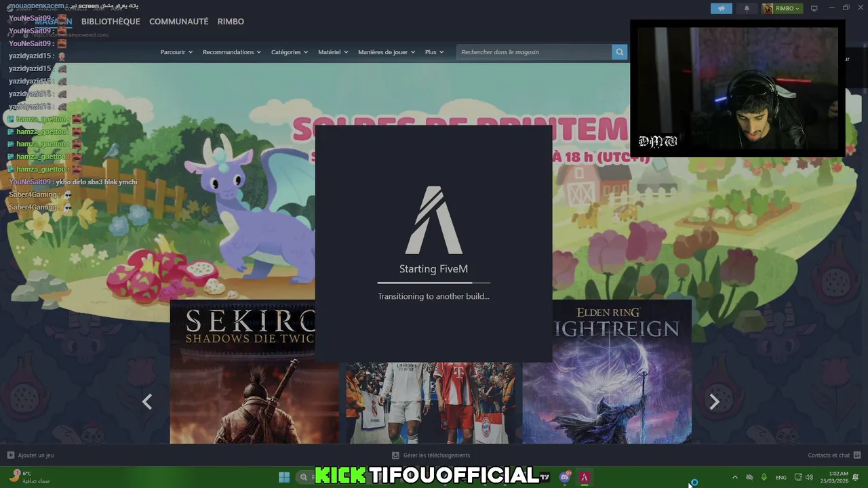Focus the Rechercher dans le magasin field
The height and width of the screenshot is (488, 868).
coord(534,52)
